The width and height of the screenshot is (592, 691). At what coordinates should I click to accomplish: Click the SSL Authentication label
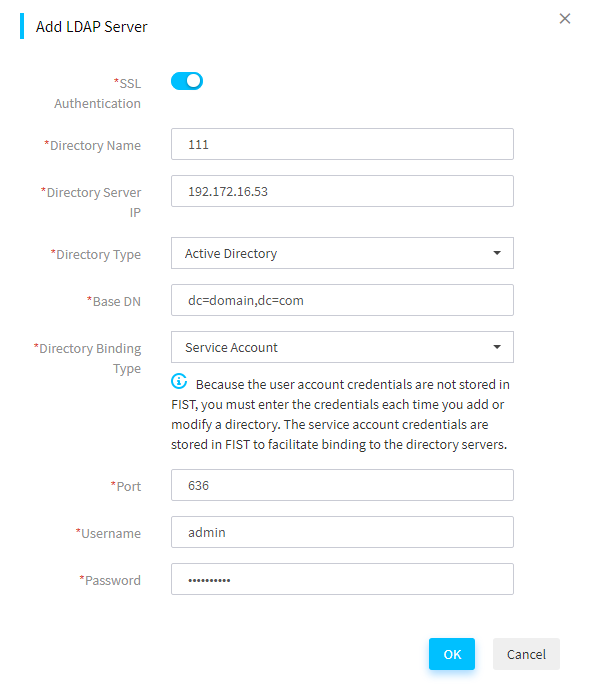click(x=97, y=93)
